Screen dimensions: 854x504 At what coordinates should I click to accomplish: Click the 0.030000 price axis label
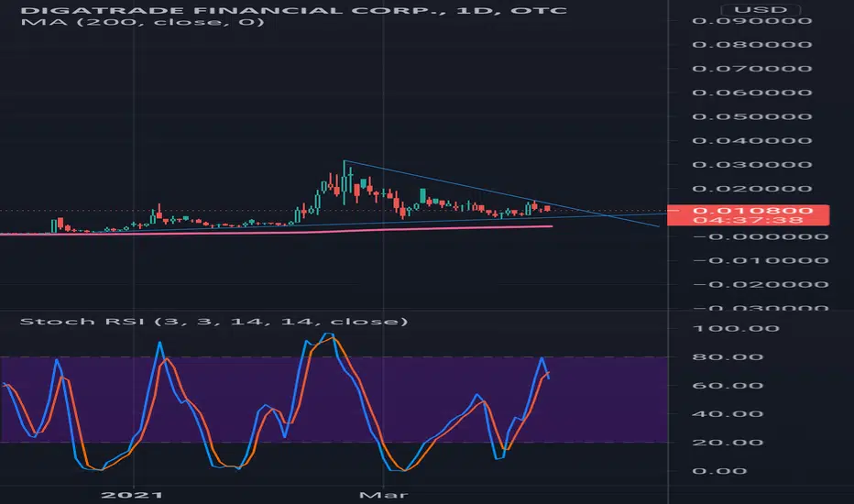click(752, 165)
